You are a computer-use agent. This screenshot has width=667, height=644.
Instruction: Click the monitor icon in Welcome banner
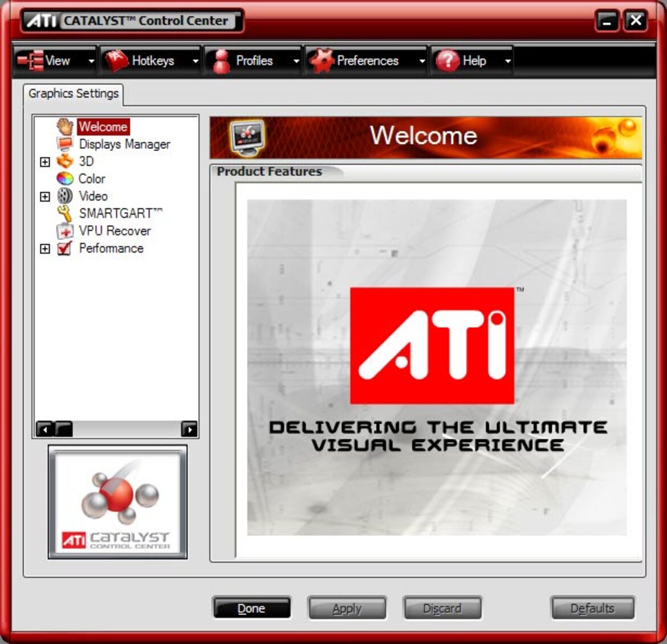247,137
